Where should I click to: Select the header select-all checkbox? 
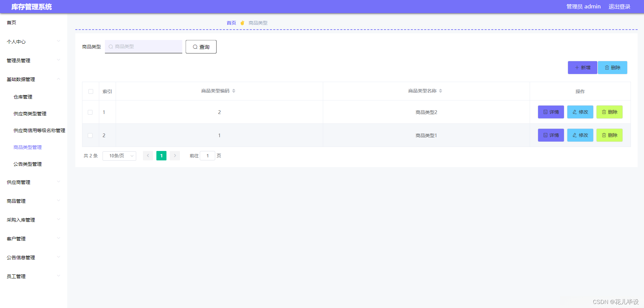91,91
